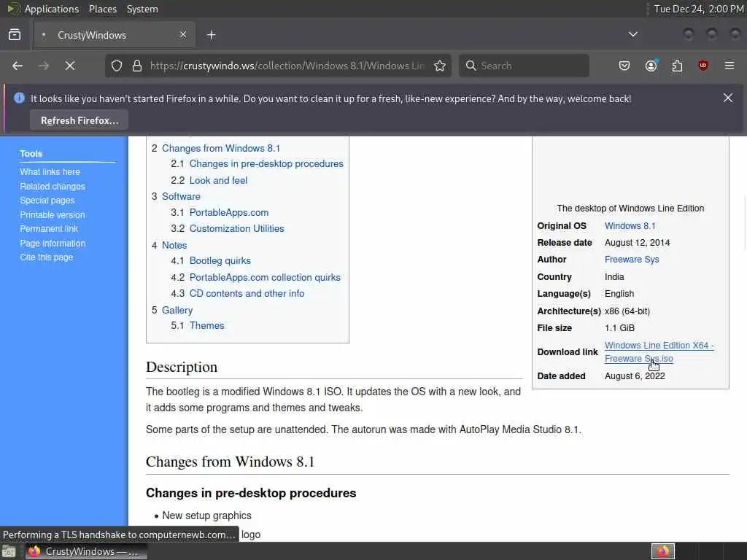Open Related changes link
The width and height of the screenshot is (747, 560).
pyautogui.click(x=53, y=186)
